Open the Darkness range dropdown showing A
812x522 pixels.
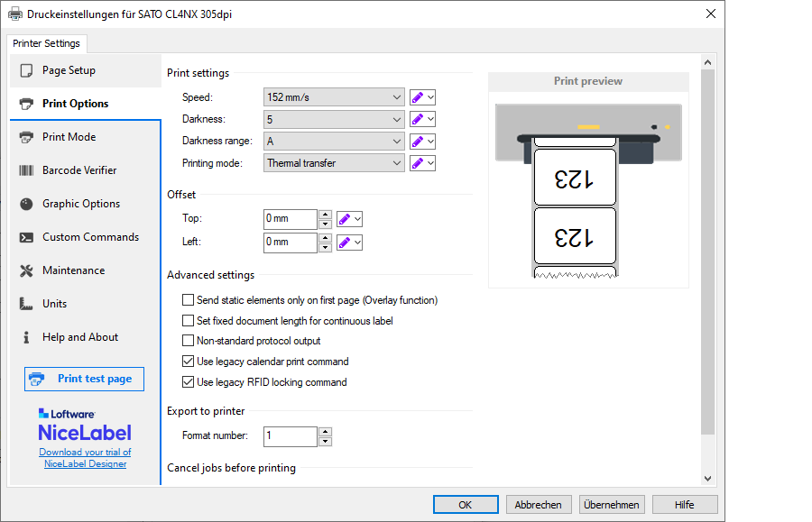coord(334,142)
